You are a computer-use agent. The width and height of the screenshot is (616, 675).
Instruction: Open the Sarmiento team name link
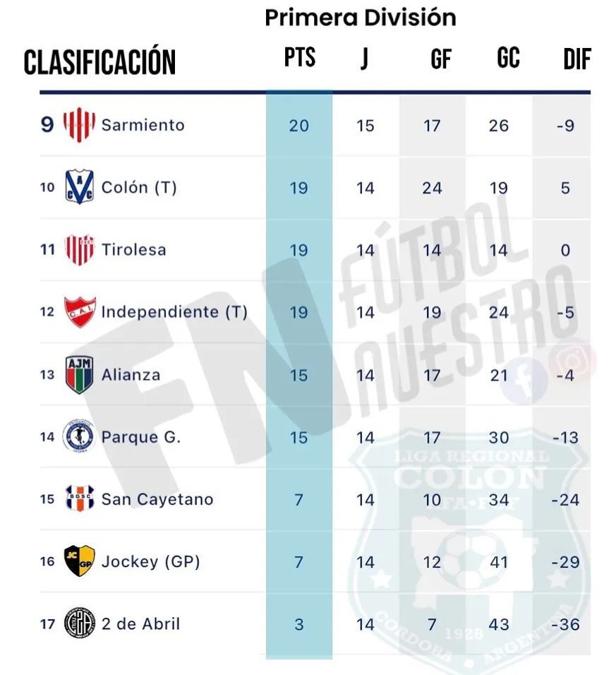pyautogui.click(x=143, y=126)
